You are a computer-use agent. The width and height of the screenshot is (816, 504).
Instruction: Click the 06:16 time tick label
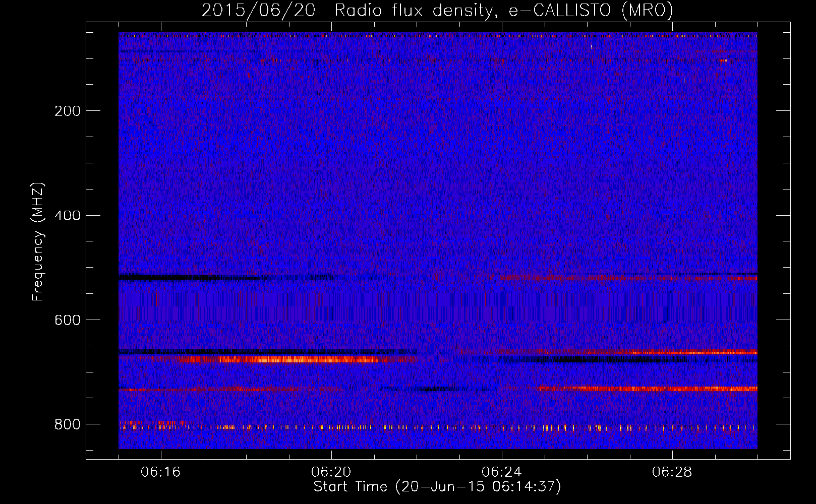click(161, 472)
